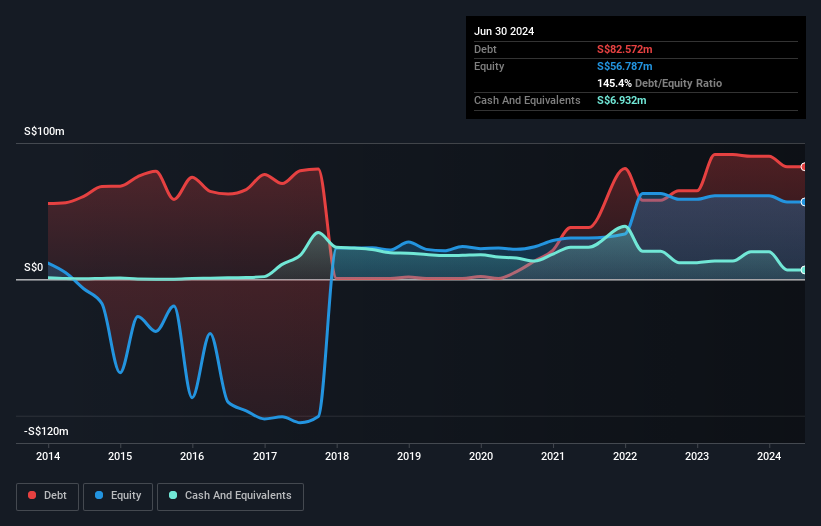Click the 2024 x-axis label
Image resolution: width=821 pixels, height=526 pixels.
[769, 456]
